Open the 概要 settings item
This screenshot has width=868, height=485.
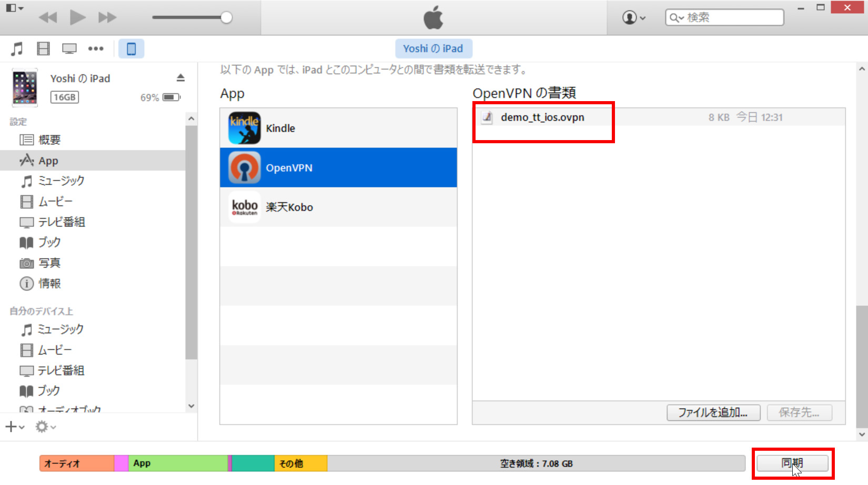[93, 140]
